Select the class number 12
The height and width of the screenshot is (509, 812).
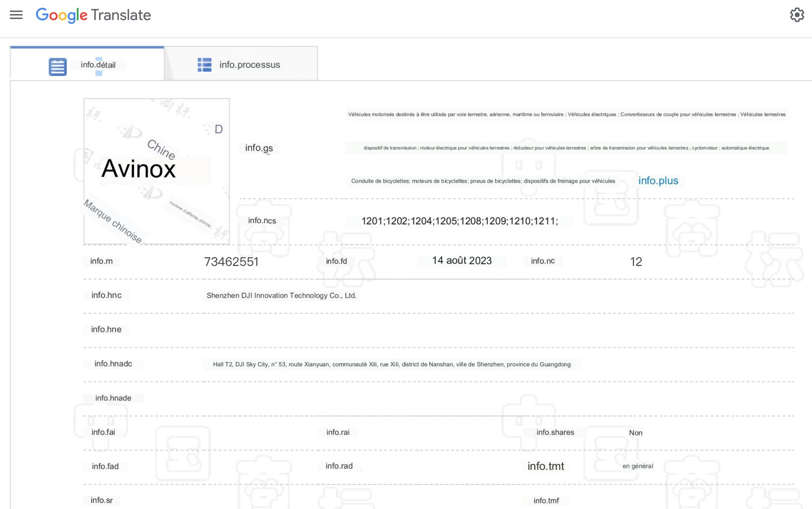coord(636,262)
